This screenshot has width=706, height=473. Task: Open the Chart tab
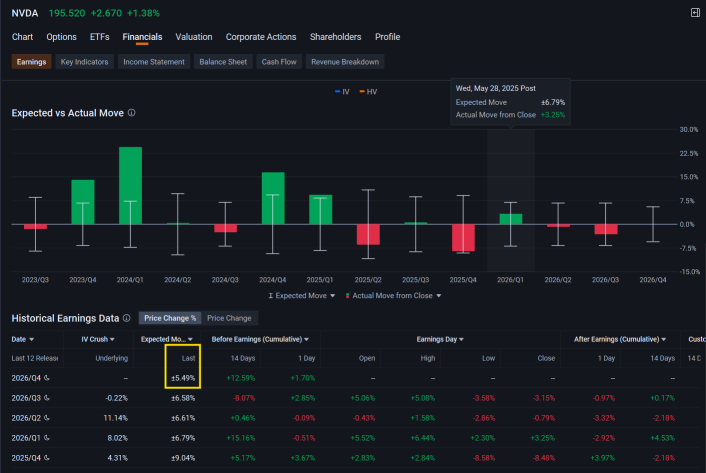click(x=22, y=37)
